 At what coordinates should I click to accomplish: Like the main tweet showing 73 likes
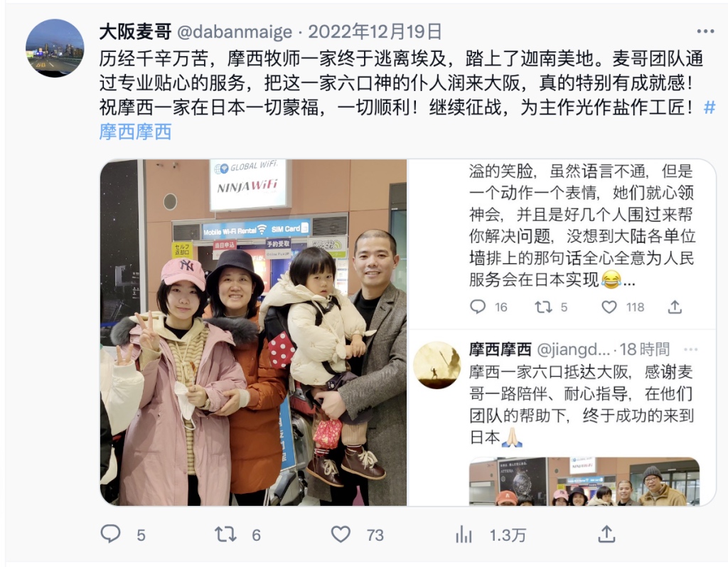coord(341,534)
